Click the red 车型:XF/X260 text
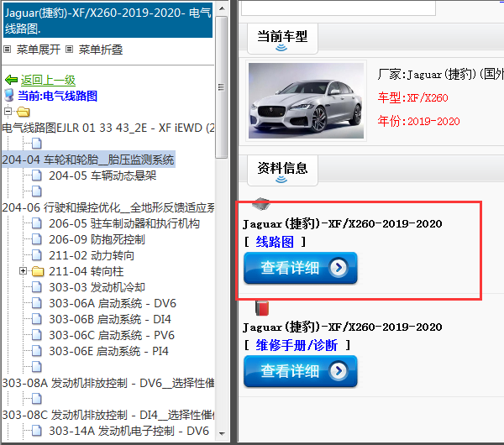The height and width of the screenshot is (445, 504). pyautogui.click(x=412, y=97)
